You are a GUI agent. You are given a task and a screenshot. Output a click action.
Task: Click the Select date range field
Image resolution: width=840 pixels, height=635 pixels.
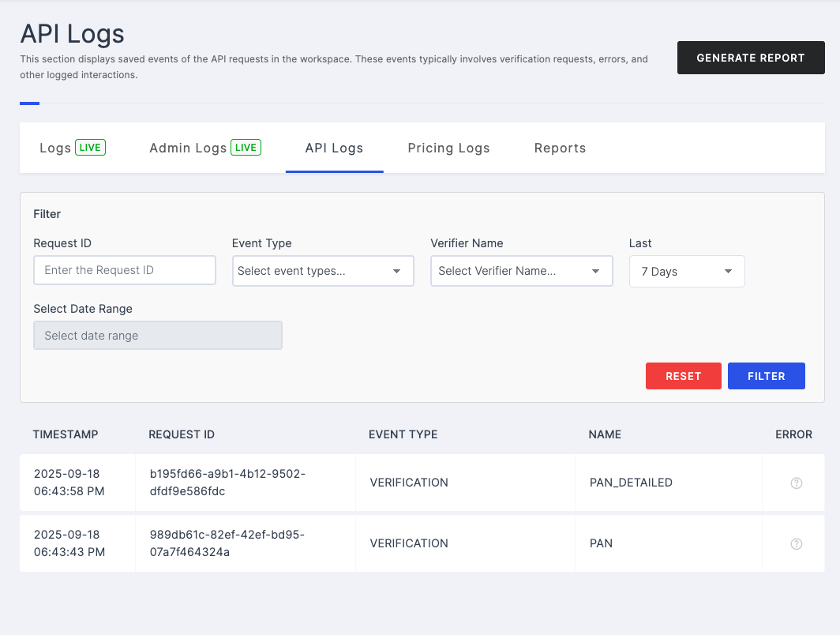[x=158, y=336]
